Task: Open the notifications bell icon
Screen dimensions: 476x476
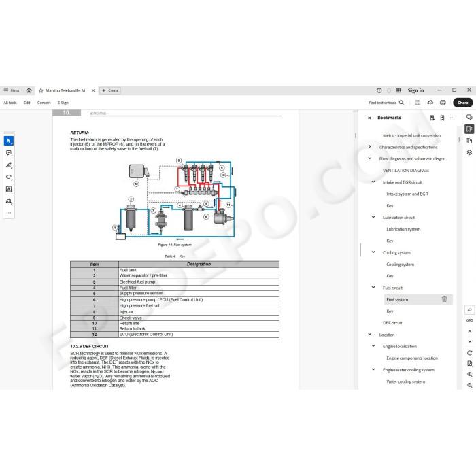Action: 388,90
